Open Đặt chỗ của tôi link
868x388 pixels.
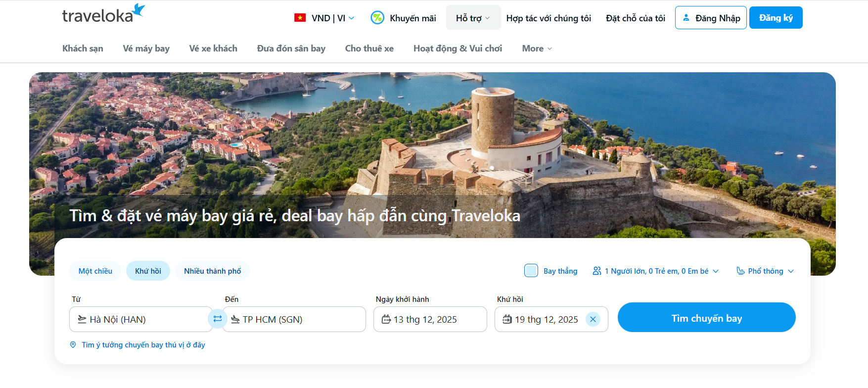point(636,18)
